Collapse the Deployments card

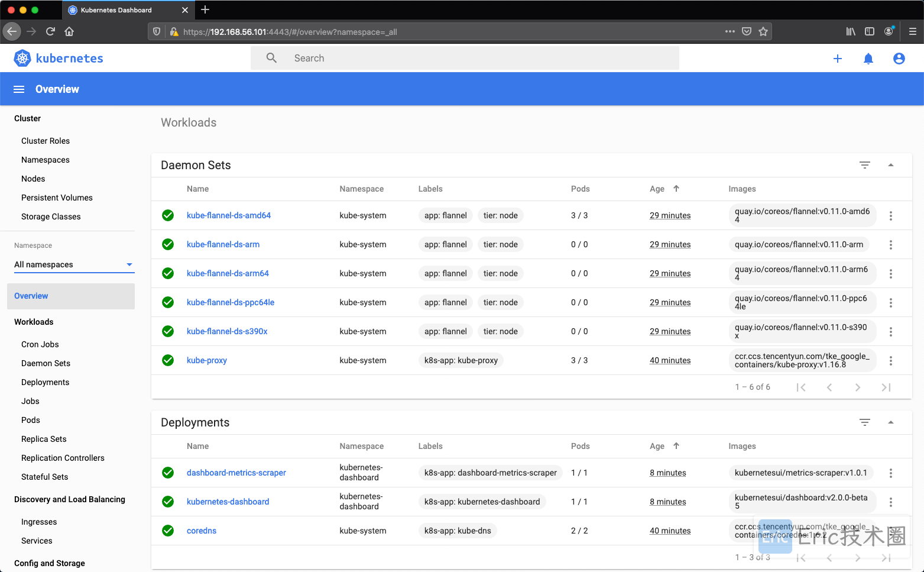pos(891,422)
